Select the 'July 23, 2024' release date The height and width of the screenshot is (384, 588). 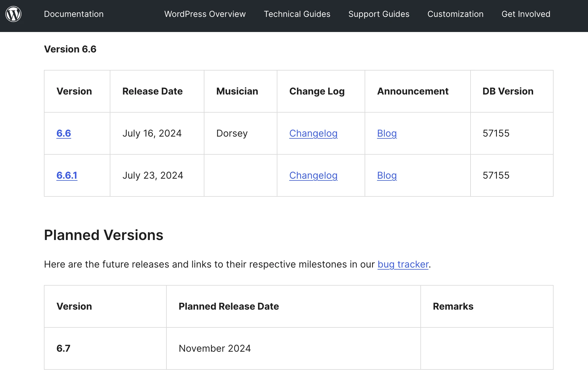(153, 175)
